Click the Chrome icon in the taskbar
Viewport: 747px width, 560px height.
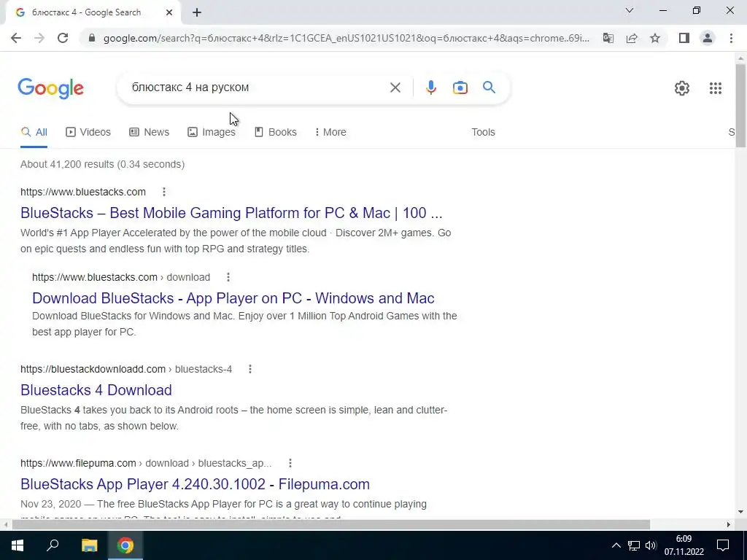coord(125,545)
